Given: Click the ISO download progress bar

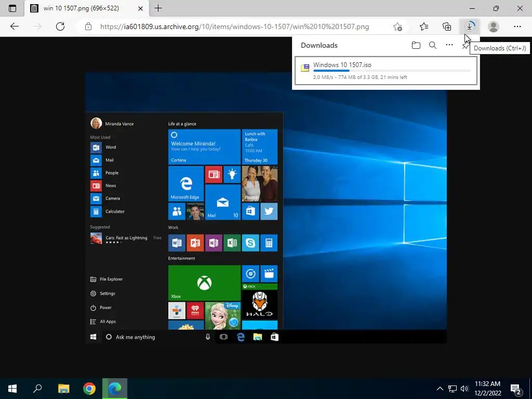Looking at the screenshot, I should pos(392,71).
